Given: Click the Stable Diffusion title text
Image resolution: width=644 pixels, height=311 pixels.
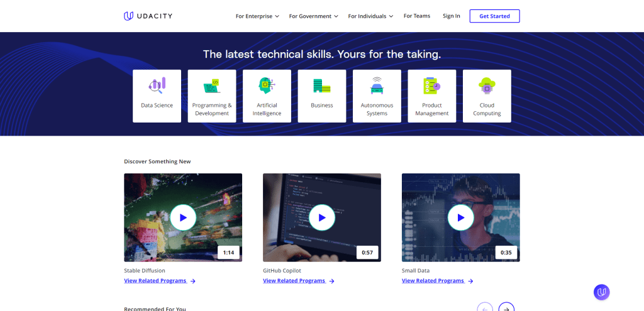Looking at the screenshot, I should (145, 271).
